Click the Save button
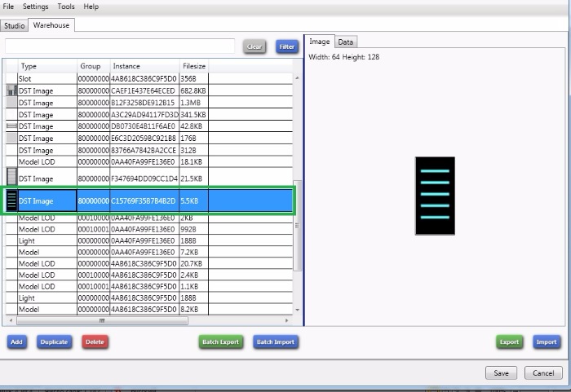571x392 pixels. [501, 372]
